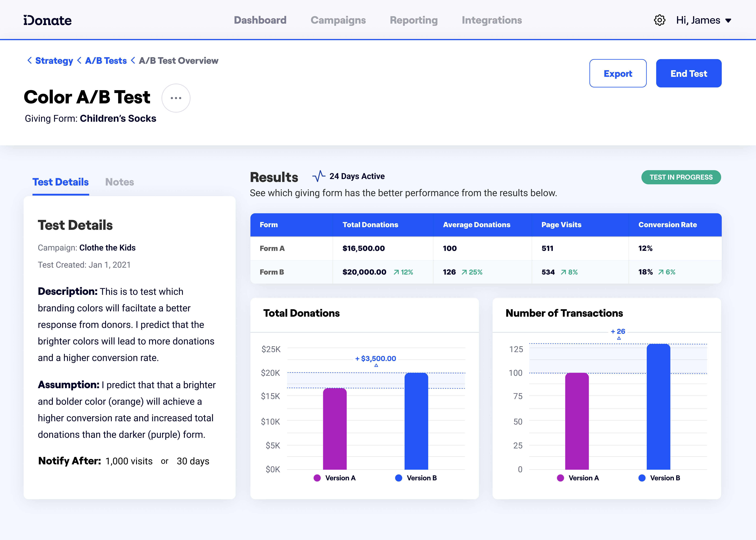Switch to the Notes tab
This screenshot has height=540, width=756.
[119, 182]
